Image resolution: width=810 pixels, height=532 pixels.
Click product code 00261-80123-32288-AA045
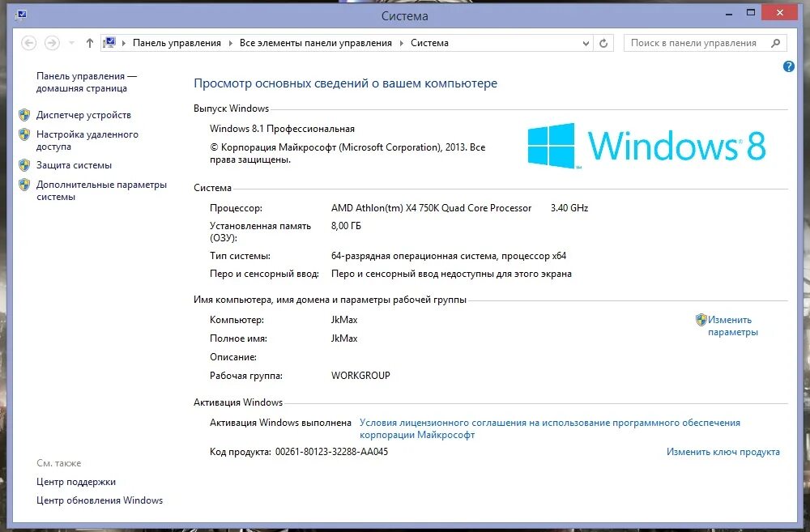331,452
